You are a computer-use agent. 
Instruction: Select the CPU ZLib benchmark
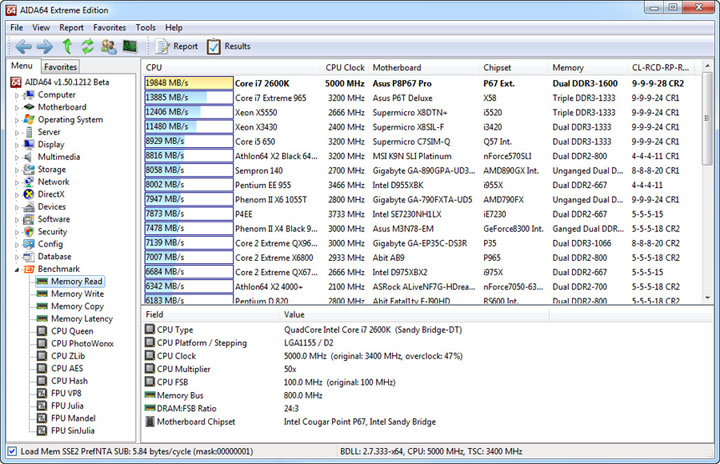click(x=68, y=356)
